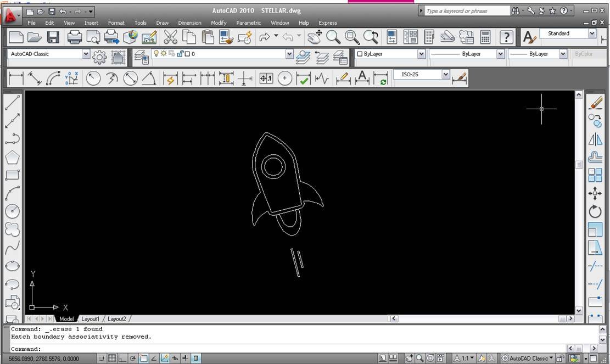Expand the layer list dropdown showing 0

pyautogui.click(x=289, y=54)
